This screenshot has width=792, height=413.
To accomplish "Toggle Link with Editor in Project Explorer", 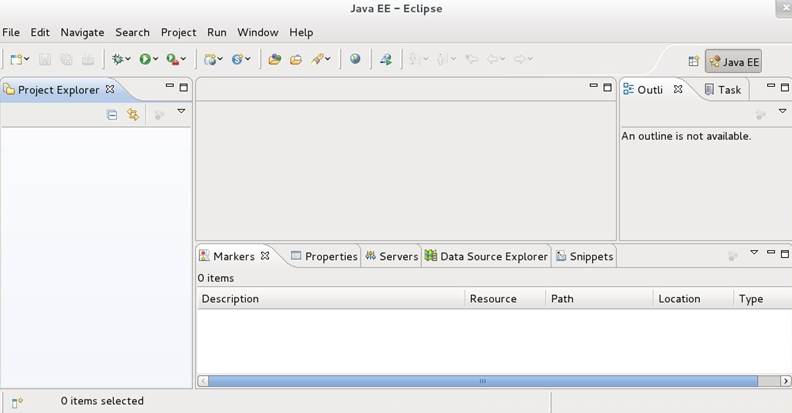I will [133, 115].
